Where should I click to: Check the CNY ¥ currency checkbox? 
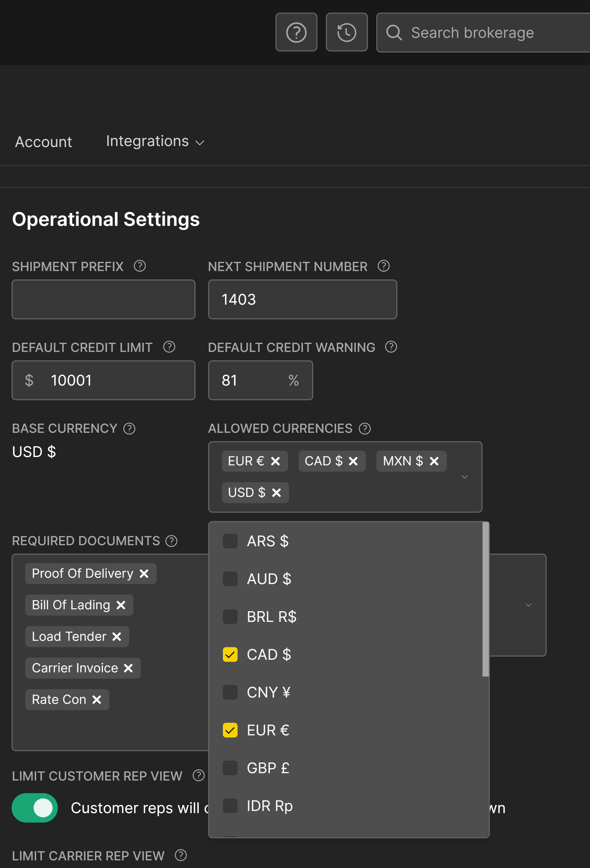(x=230, y=692)
